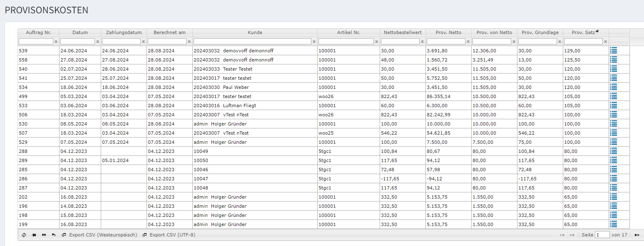Viewport: 644px width, 246px height.
Task: Sort by Prov. Satz column header
Action: [583, 32]
